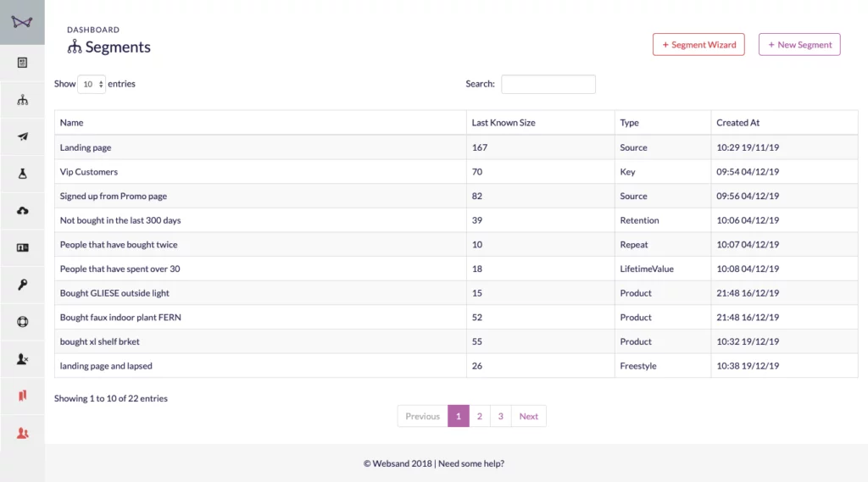Click created date 10:38 19/12/19
868x482 pixels.
click(x=748, y=366)
